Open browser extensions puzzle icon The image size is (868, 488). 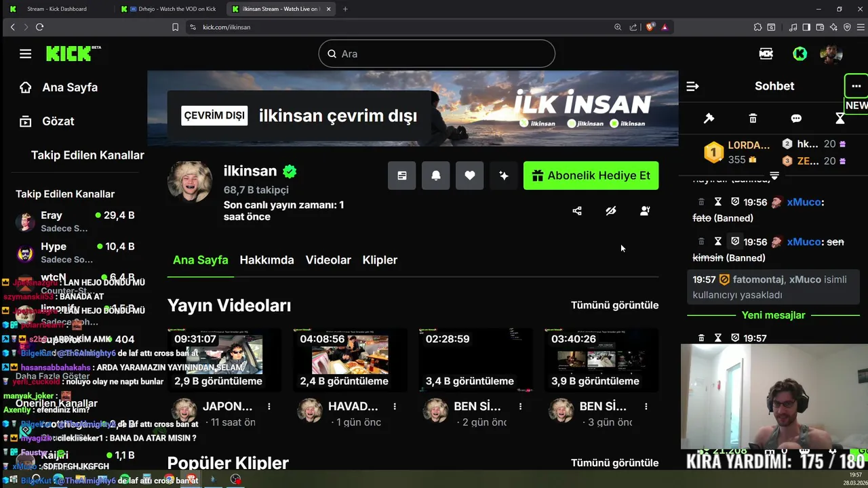(757, 27)
